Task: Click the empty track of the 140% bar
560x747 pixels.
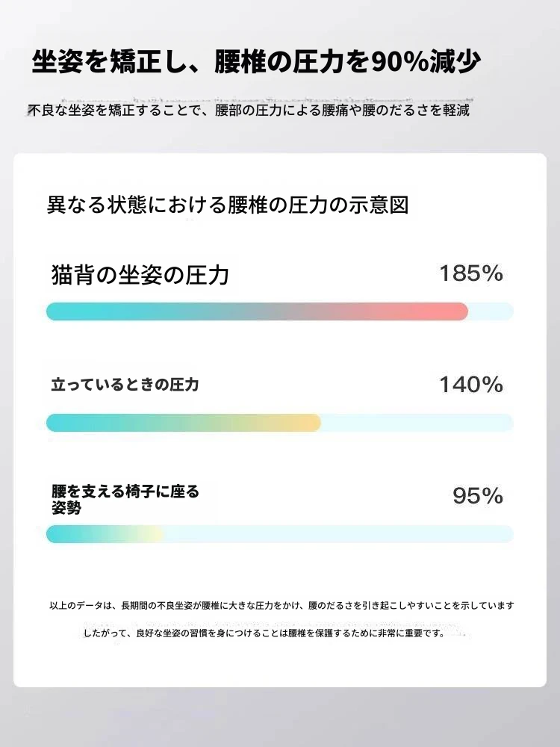Action: click(417, 423)
